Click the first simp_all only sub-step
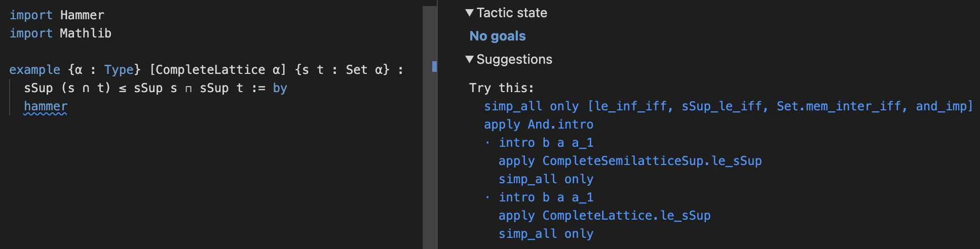 (546, 179)
